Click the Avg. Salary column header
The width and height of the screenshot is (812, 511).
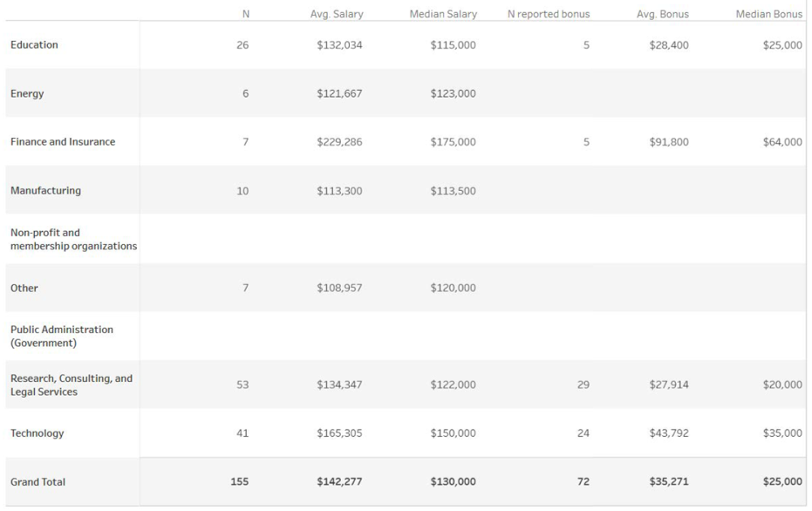[337, 14]
